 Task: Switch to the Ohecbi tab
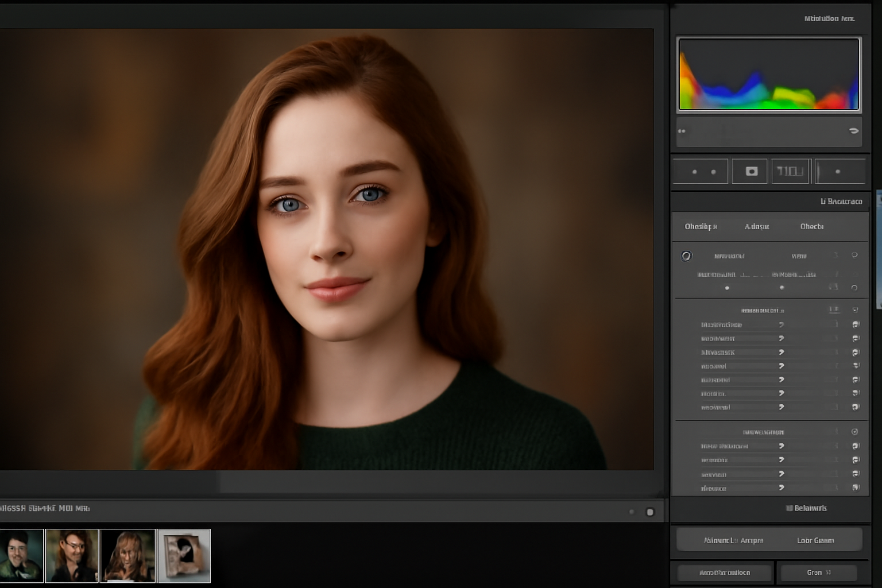(x=811, y=227)
